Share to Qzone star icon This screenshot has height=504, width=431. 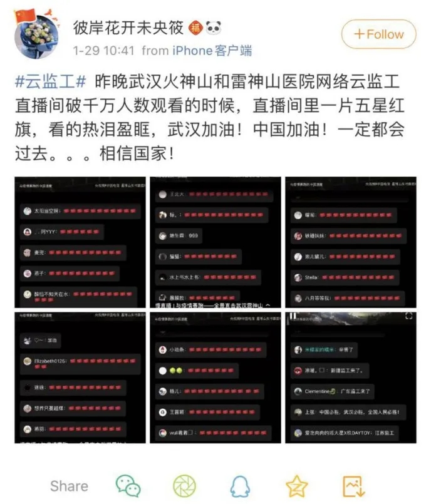point(296,486)
